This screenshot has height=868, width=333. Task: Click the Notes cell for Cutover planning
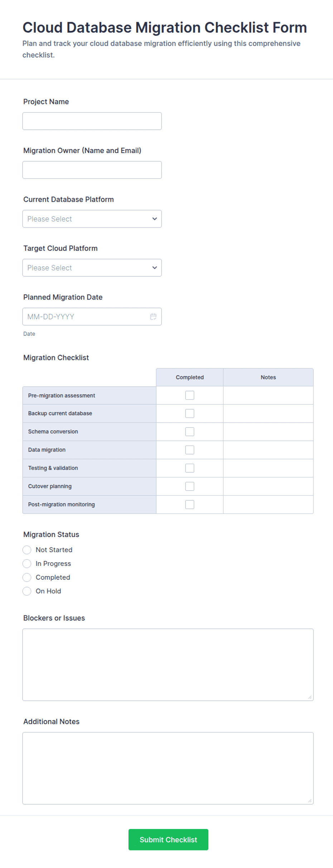(268, 486)
